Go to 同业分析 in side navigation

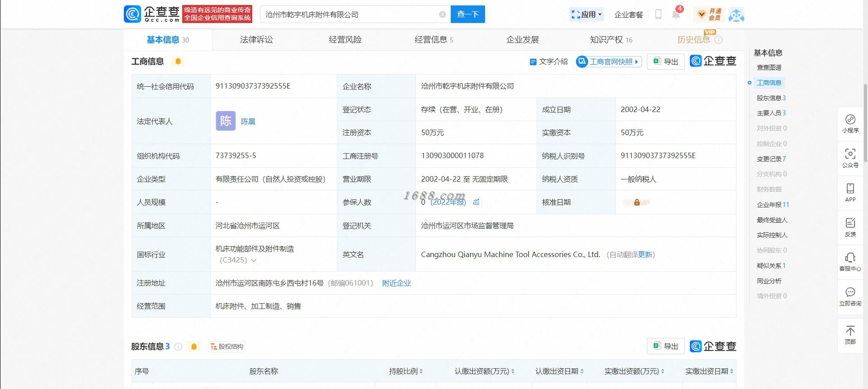click(x=769, y=281)
